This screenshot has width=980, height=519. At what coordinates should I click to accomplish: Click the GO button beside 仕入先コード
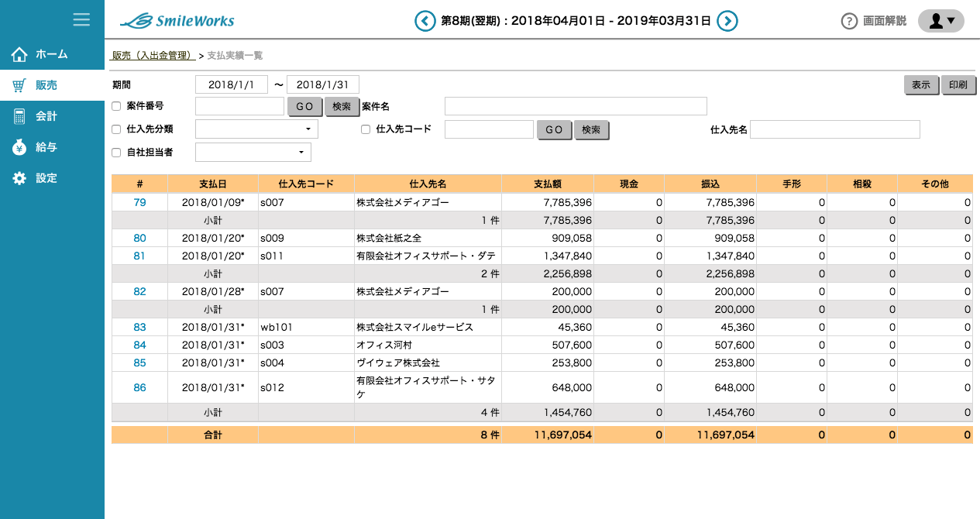coord(555,130)
